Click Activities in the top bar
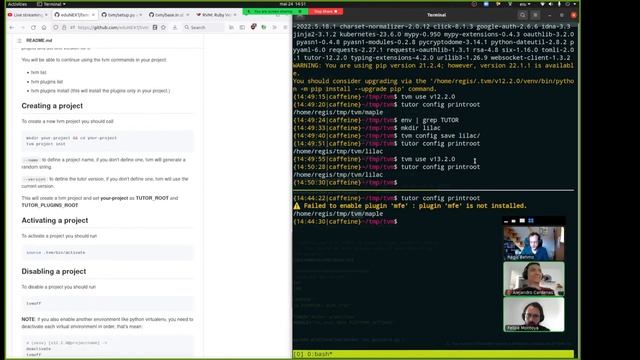Screen dimensions: 640x360 coord(18,4)
